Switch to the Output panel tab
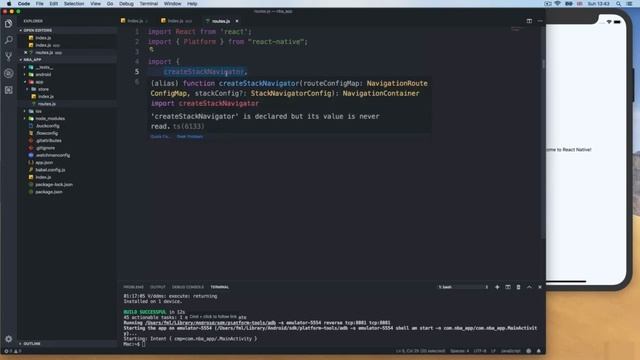 158,287
